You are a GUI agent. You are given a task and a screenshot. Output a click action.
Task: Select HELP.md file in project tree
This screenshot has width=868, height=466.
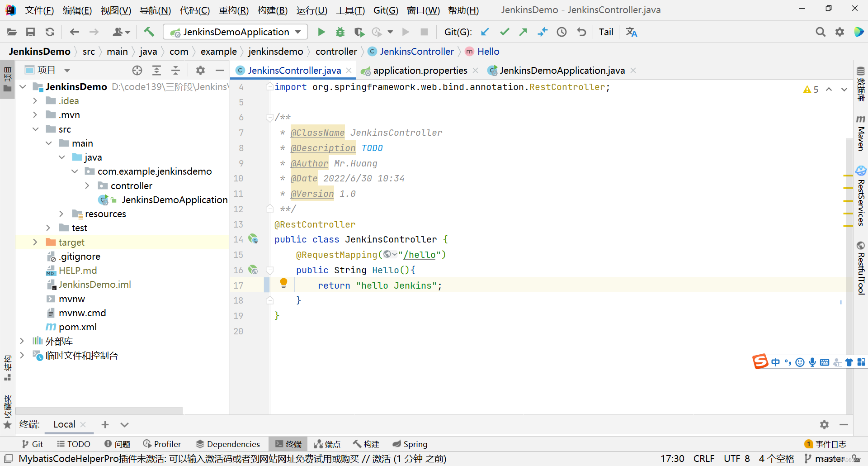77,271
